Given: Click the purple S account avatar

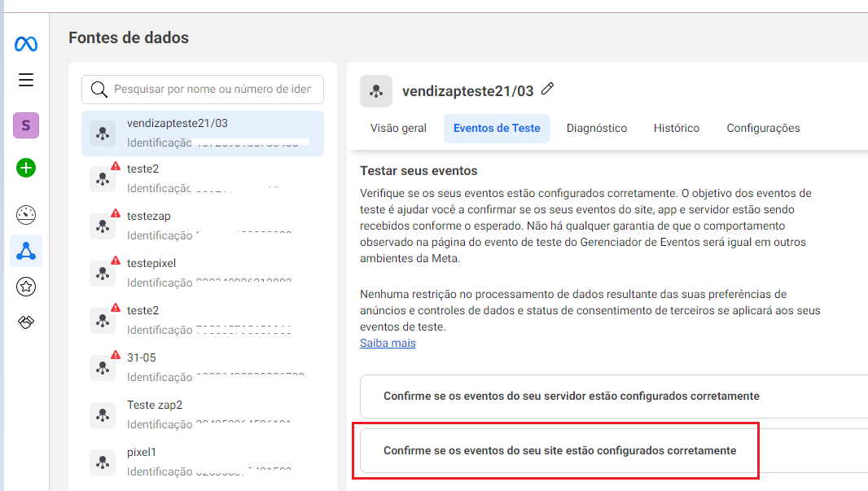Looking at the screenshot, I should click(x=26, y=125).
